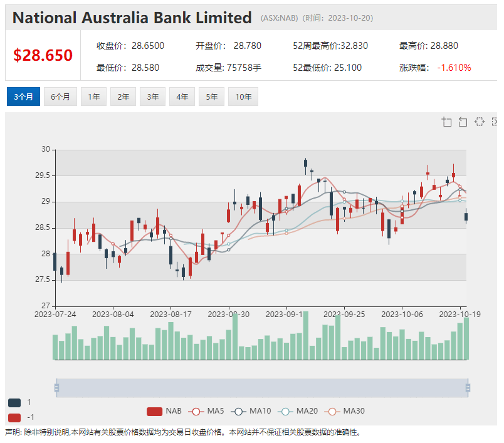Click the (ASX:NAB) ticker text
Image resolution: width=504 pixels, height=443 pixels.
point(280,18)
